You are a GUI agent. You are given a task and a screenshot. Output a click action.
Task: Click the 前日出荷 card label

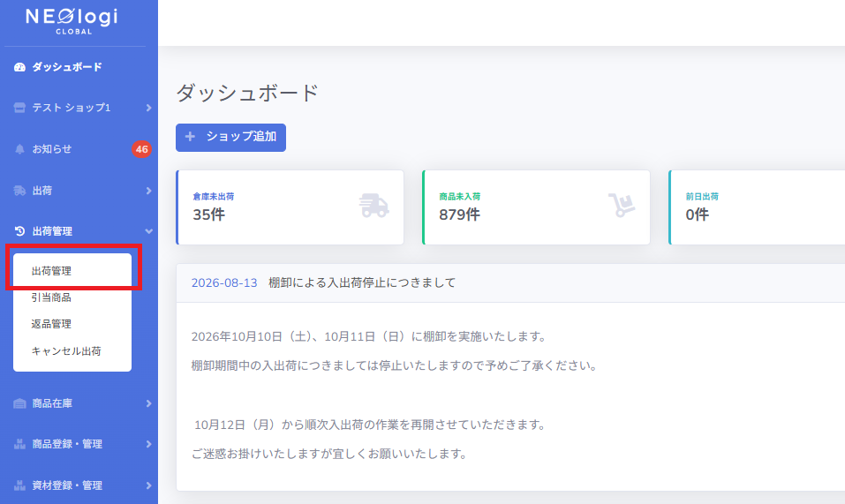point(702,197)
